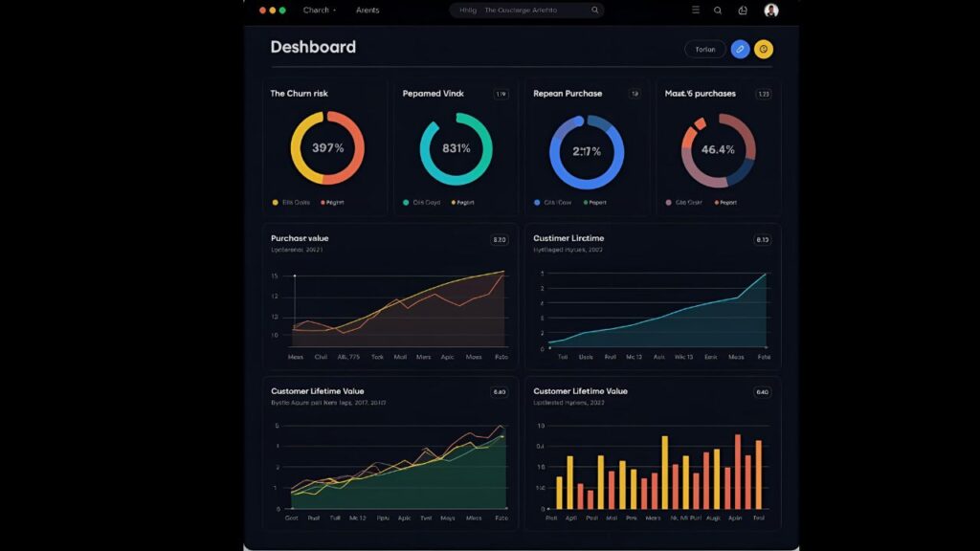This screenshot has width=980, height=551.
Task: Select the red legend swatch under Max purchases
Action: 717,202
